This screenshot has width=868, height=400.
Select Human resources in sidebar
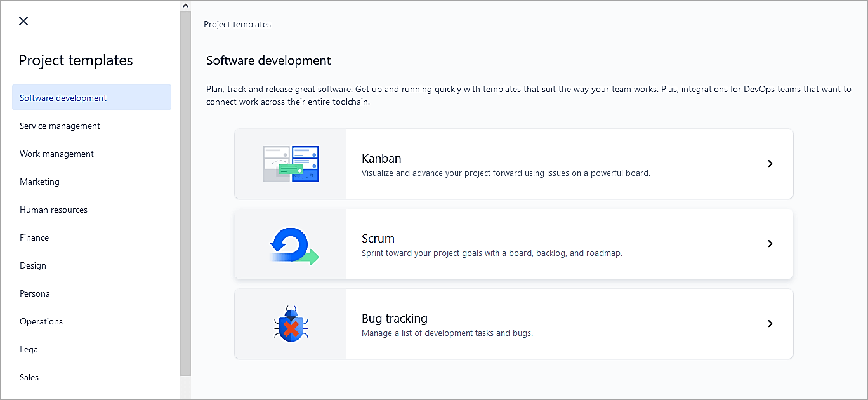(53, 210)
